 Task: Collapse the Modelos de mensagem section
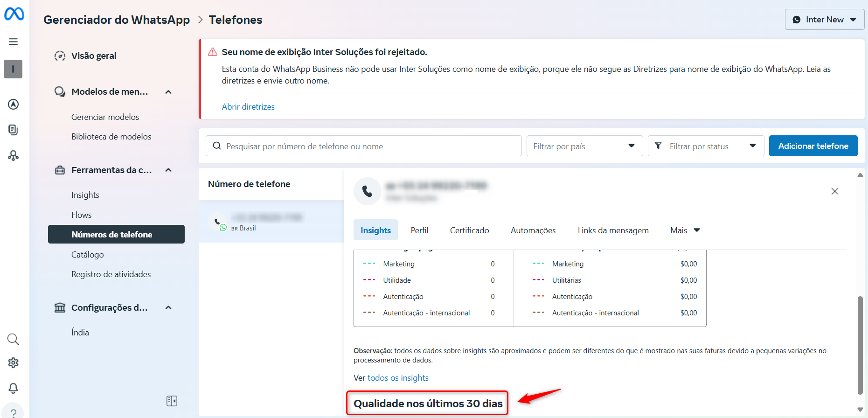coord(168,92)
